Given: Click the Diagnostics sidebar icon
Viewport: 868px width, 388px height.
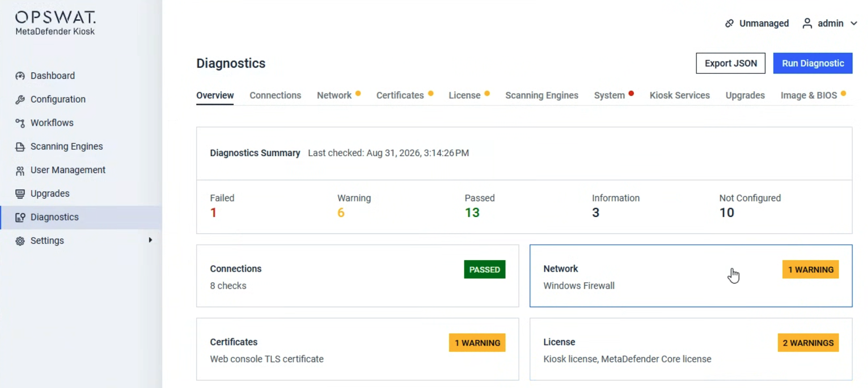Looking at the screenshot, I should tap(20, 217).
